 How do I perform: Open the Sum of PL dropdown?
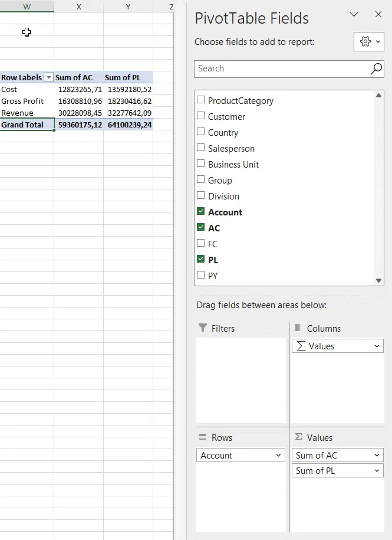point(377,471)
